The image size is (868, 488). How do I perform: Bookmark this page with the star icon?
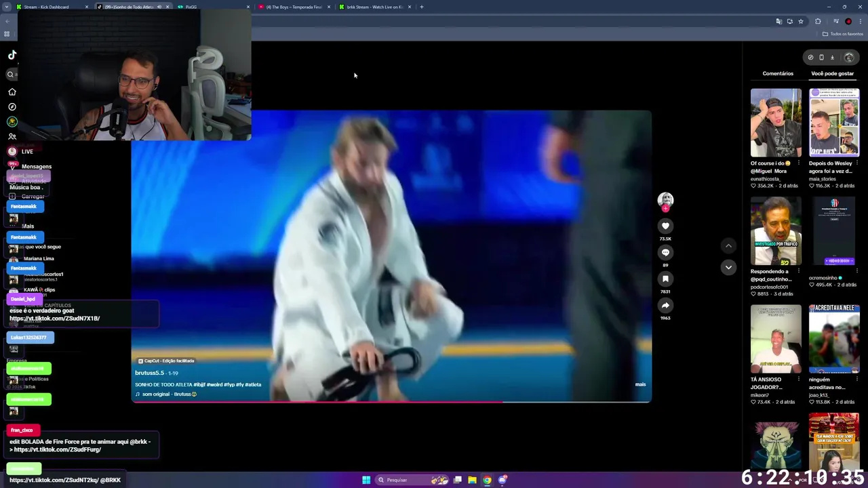coord(800,22)
